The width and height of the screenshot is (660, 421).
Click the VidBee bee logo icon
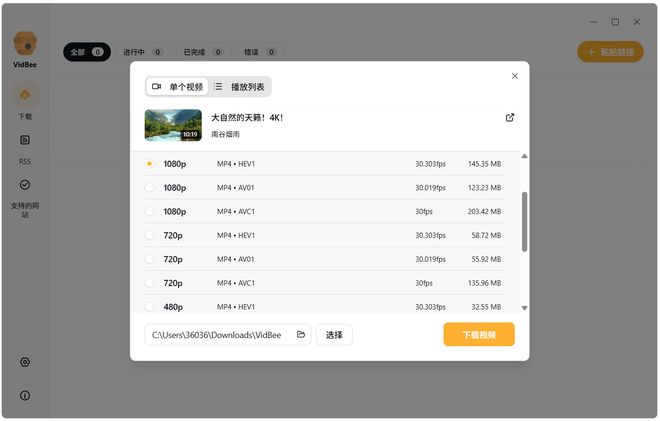(x=25, y=44)
